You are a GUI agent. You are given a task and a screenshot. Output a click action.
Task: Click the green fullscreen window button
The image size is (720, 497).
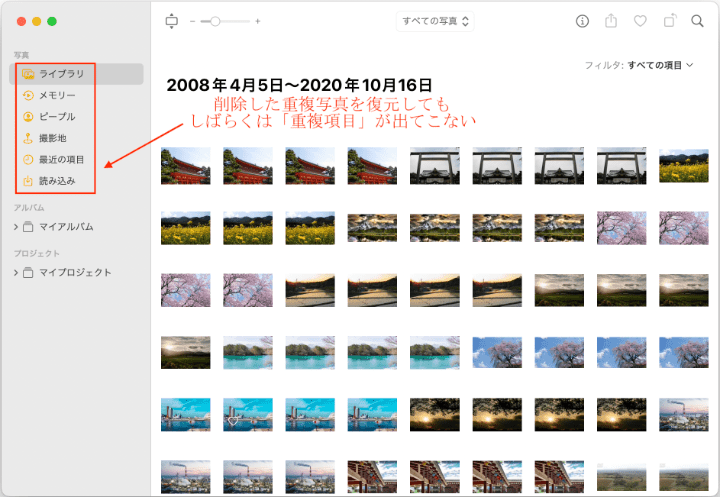click(x=52, y=21)
